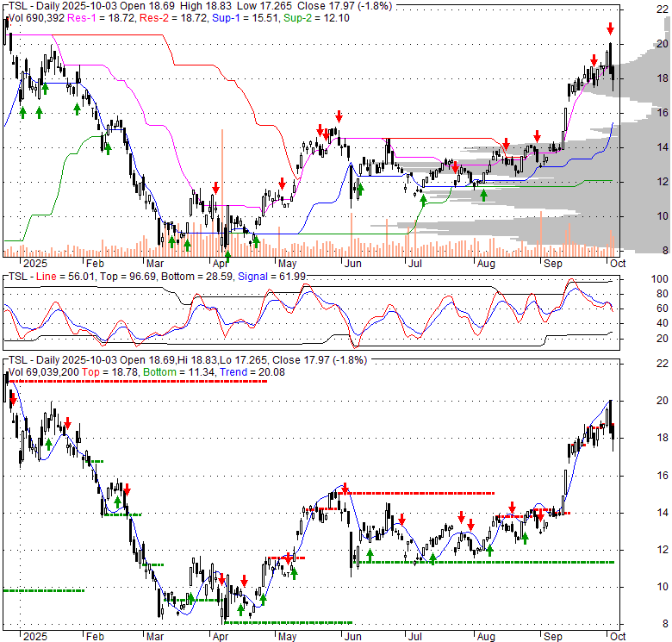Select the 'Vol 690,392' label
The height and width of the screenshot is (642, 672).
[36, 18]
